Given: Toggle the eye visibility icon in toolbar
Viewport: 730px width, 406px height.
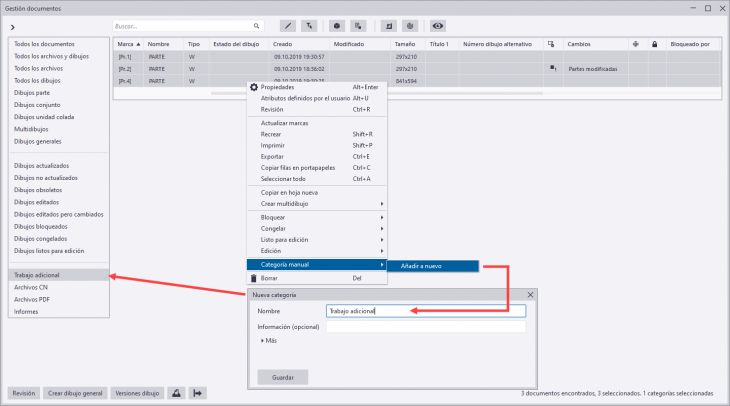Looking at the screenshot, I should pyautogui.click(x=438, y=26).
